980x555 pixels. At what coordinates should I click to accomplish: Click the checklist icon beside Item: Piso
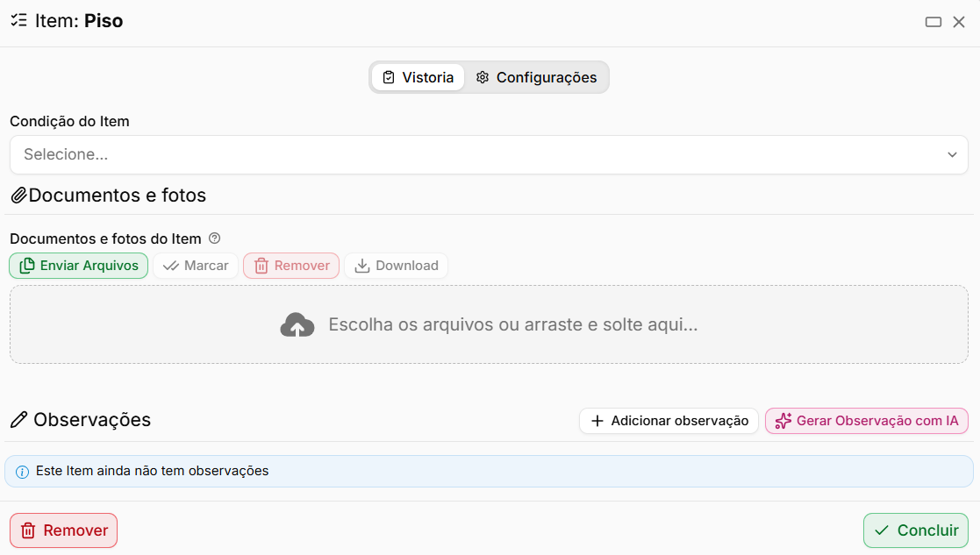click(x=18, y=20)
